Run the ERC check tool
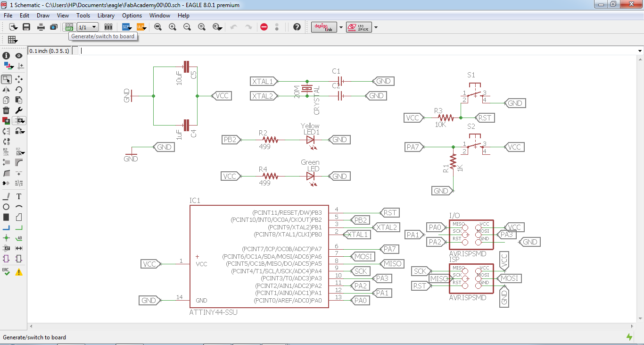Image resolution: width=644 pixels, height=345 pixels. [x=6, y=272]
